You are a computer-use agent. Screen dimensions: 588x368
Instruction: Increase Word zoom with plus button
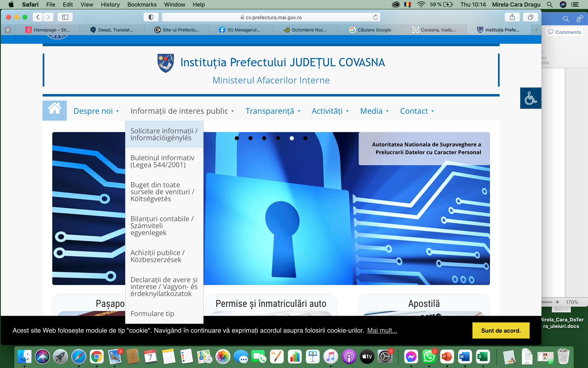pyautogui.click(x=557, y=302)
